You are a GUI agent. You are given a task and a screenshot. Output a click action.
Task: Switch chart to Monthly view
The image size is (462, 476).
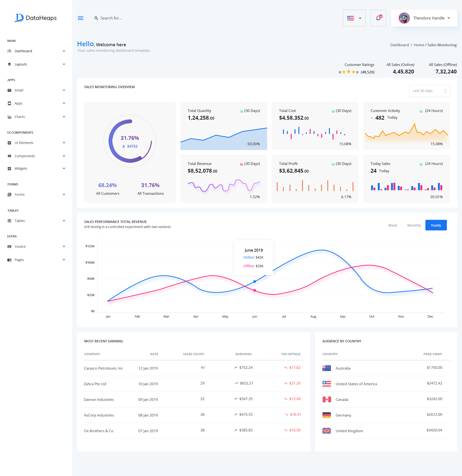pos(414,225)
